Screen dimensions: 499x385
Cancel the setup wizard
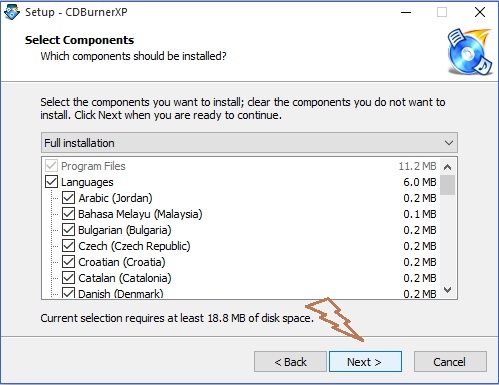point(450,362)
